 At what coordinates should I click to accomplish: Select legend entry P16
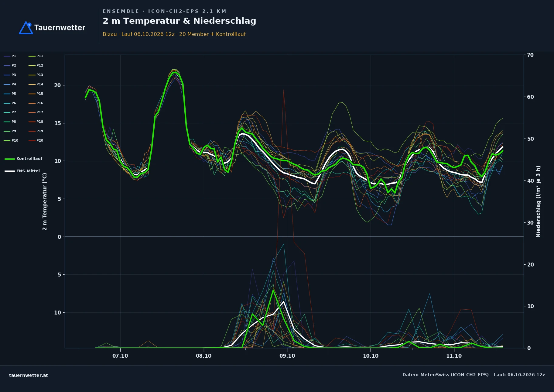point(36,103)
